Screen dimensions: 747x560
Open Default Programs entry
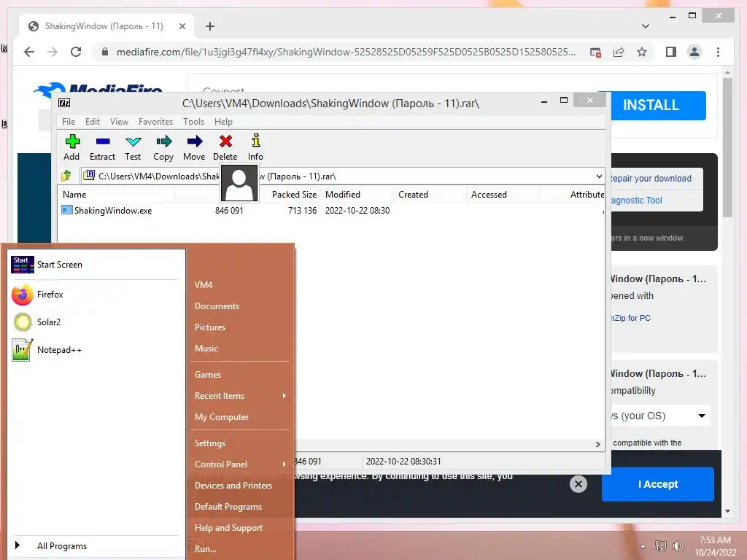tap(228, 507)
